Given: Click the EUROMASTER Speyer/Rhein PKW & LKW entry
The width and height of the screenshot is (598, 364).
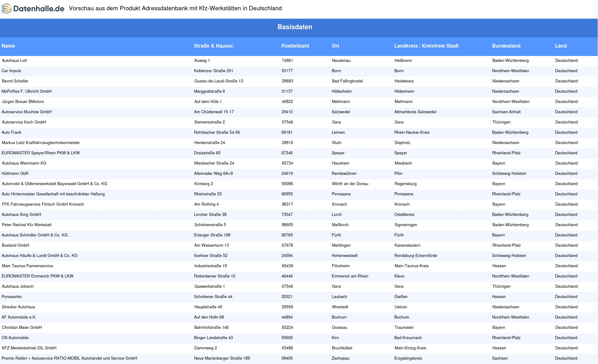Looking at the screenshot, I should click(40, 153).
